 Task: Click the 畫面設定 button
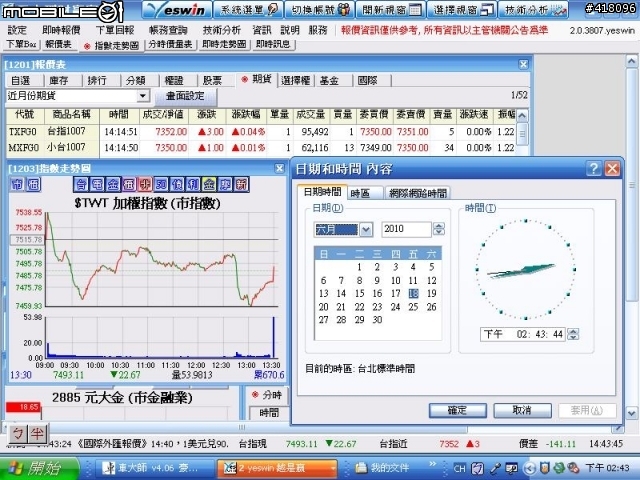(x=185, y=96)
